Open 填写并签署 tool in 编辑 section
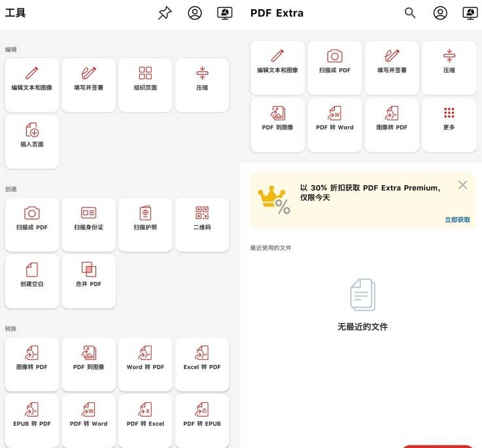 88,85
